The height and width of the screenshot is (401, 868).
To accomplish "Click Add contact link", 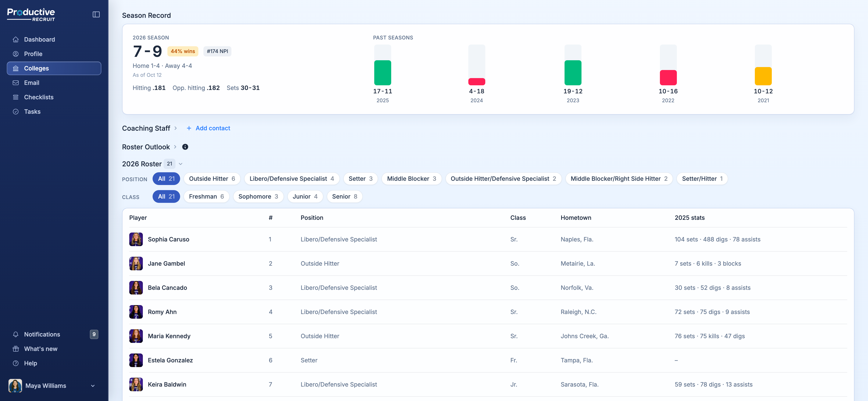I will point(213,128).
